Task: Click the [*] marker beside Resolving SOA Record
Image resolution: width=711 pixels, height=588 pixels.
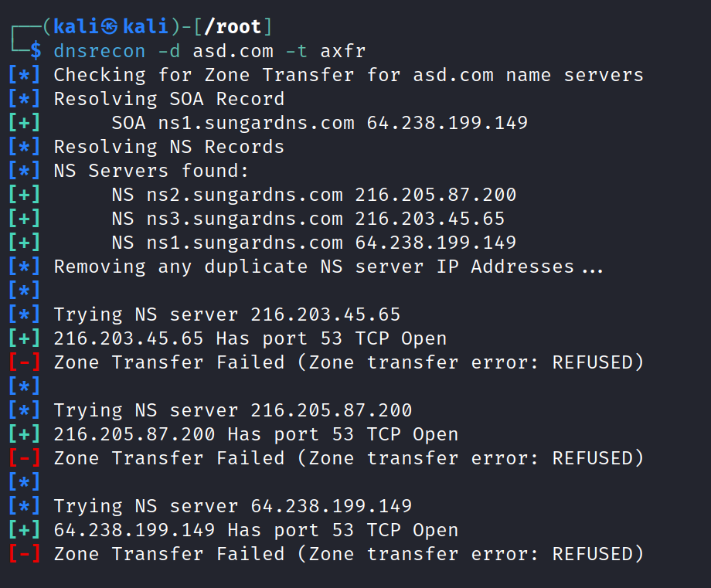Action: coord(24,99)
